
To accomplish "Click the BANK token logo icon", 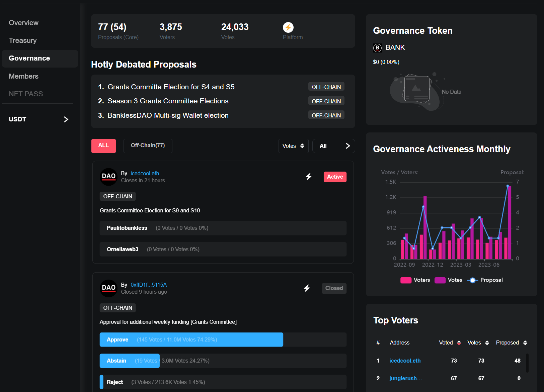I will click(x=377, y=48).
